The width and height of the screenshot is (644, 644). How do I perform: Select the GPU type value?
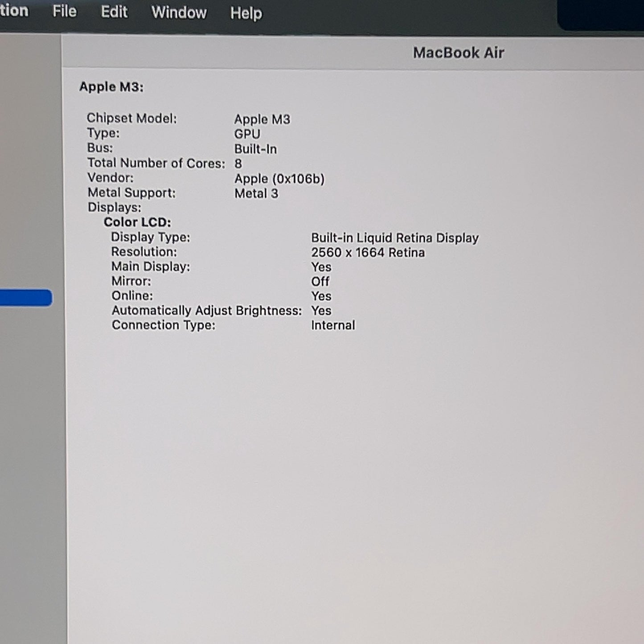(x=247, y=134)
